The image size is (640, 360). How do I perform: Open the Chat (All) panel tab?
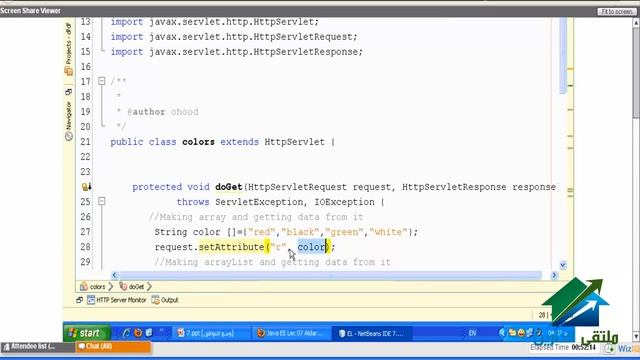[113, 347]
